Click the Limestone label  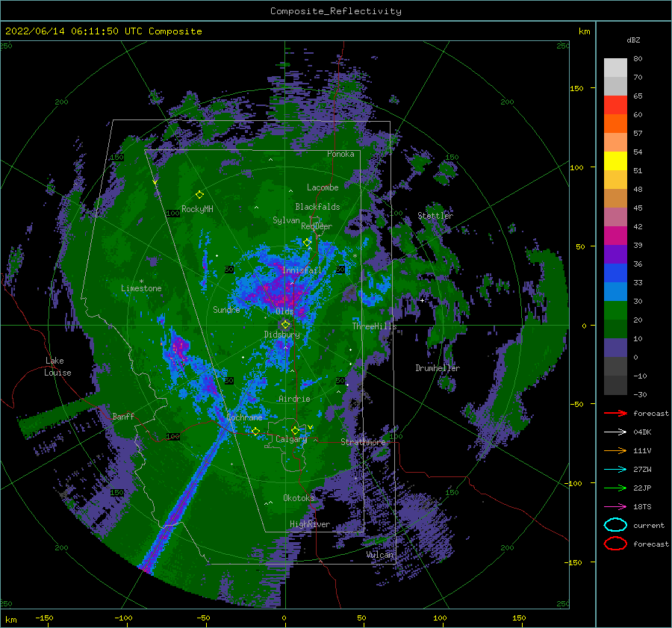coord(141,288)
